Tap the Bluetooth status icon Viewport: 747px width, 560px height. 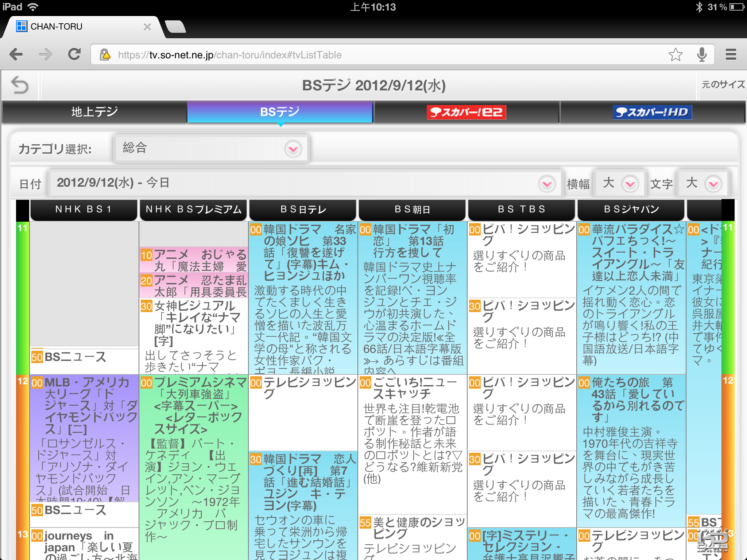pyautogui.click(x=698, y=7)
